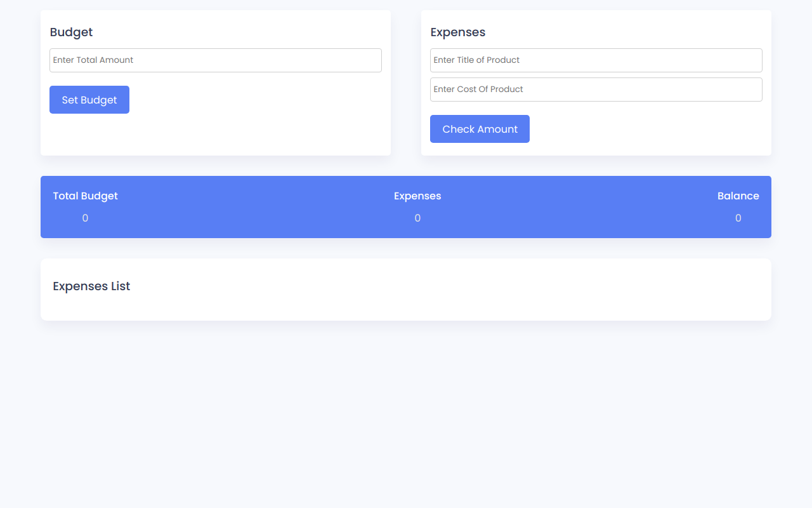This screenshot has width=812, height=508.
Task: Click the Expenses List heading
Action: pos(91,286)
